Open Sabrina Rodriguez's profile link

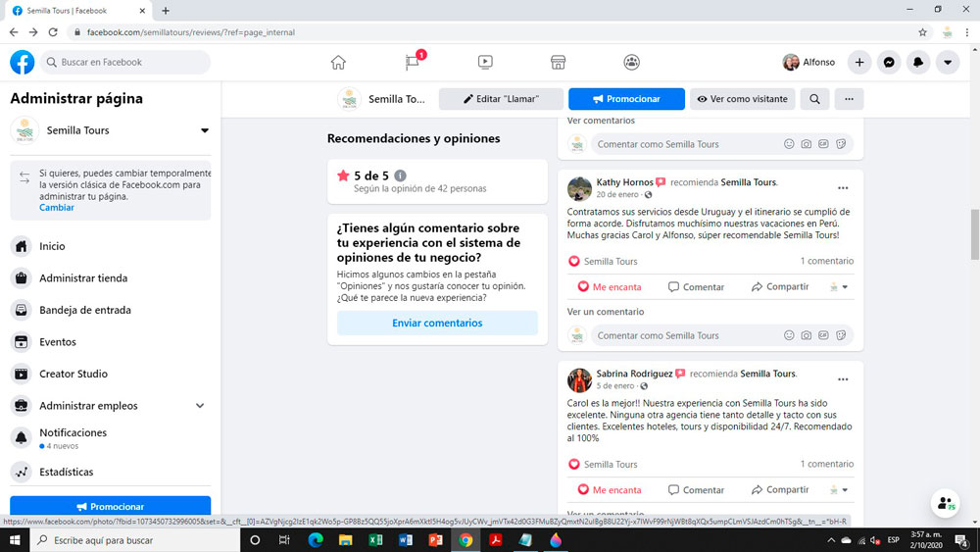pyautogui.click(x=634, y=374)
